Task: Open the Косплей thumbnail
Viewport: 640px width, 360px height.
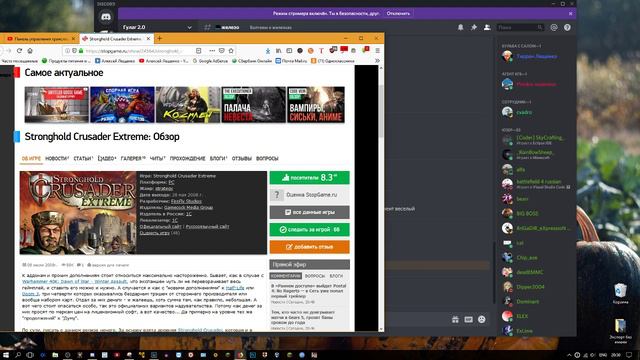Action: tap(188, 104)
